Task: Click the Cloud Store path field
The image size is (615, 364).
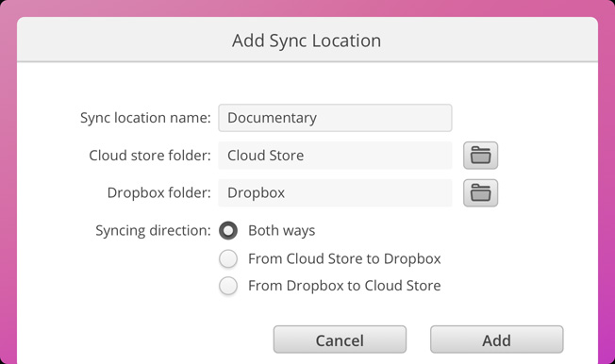Action: pos(335,156)
